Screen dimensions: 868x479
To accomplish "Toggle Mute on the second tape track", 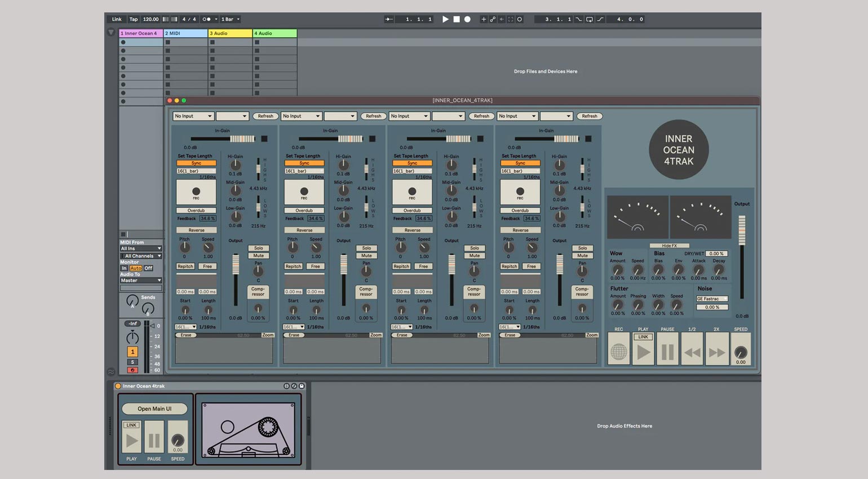I will 366,256.
